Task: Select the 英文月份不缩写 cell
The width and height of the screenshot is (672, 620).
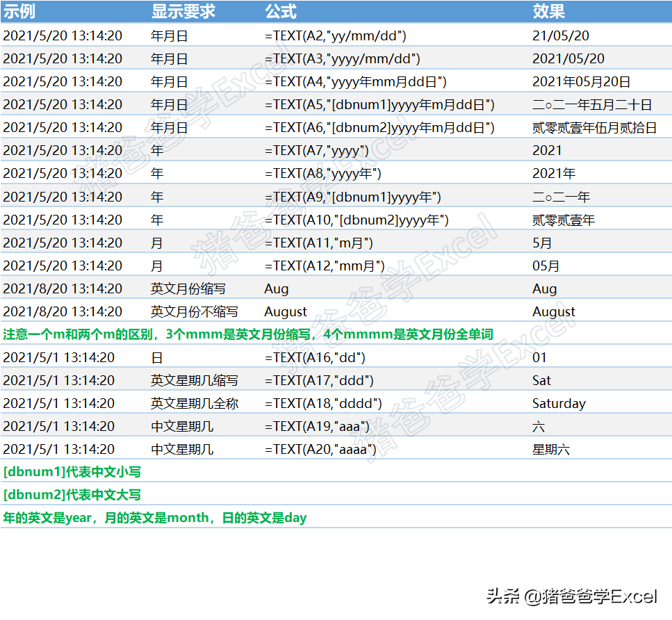Action: click(195, 311)
